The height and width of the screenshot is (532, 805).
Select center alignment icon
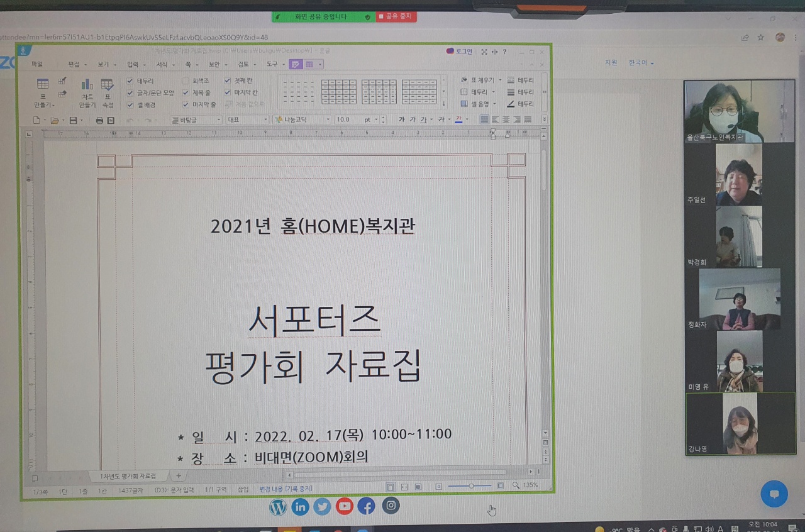tap(506, 119)
